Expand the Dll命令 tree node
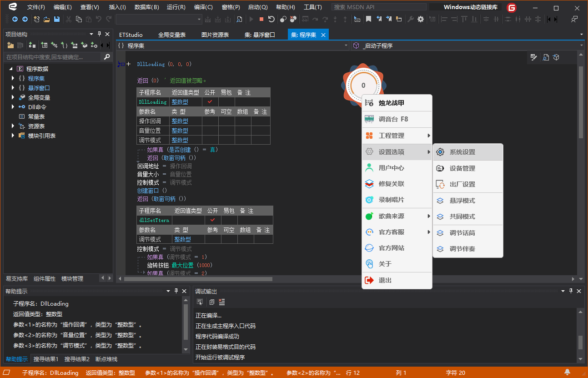Screen dimensions: 588x378 click(x=13, y=107)
